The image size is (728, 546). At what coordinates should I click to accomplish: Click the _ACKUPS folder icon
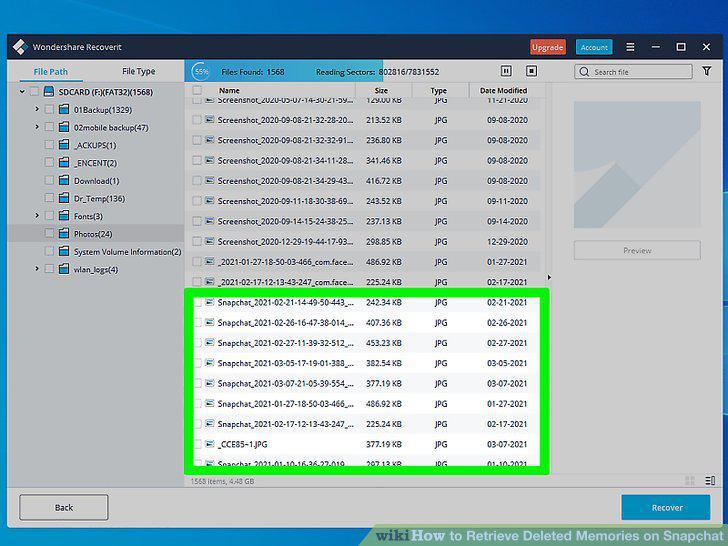coord(64,145)
